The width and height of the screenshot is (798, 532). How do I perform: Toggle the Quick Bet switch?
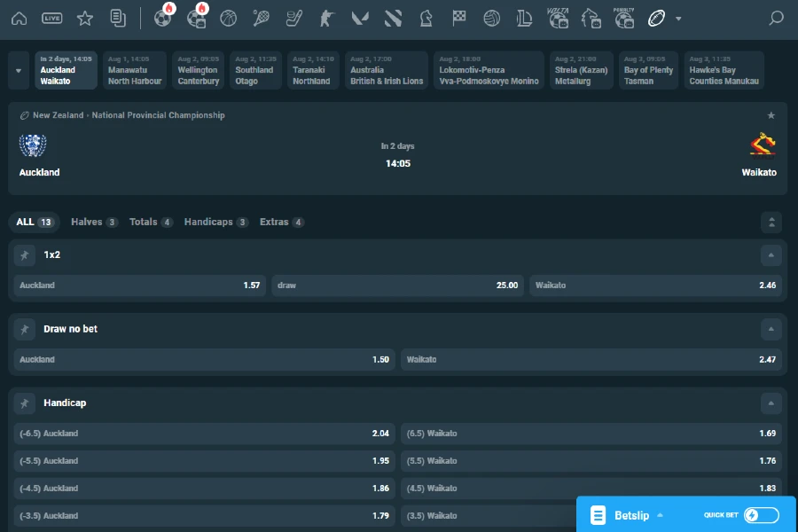(761, 515)
